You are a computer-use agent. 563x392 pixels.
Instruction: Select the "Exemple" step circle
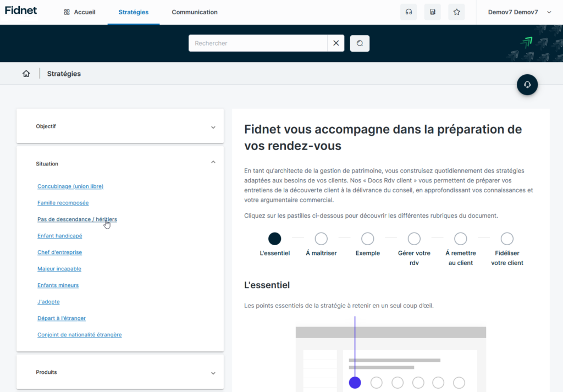click(367, 239)
